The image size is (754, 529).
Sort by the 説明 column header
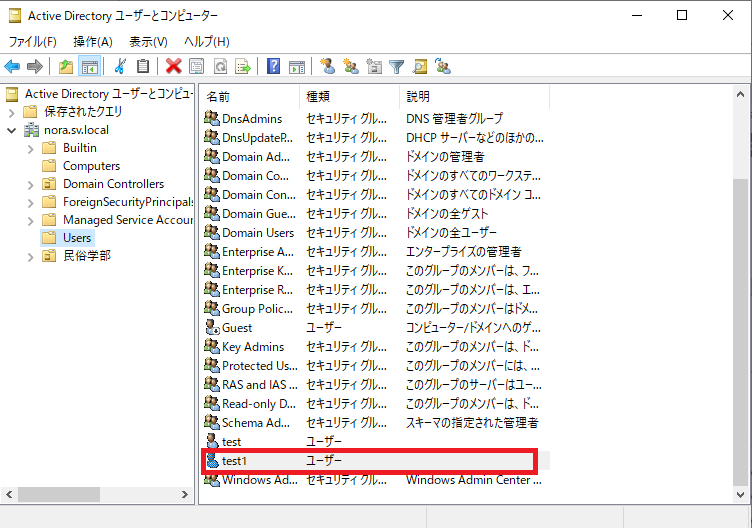pos(474,97)
